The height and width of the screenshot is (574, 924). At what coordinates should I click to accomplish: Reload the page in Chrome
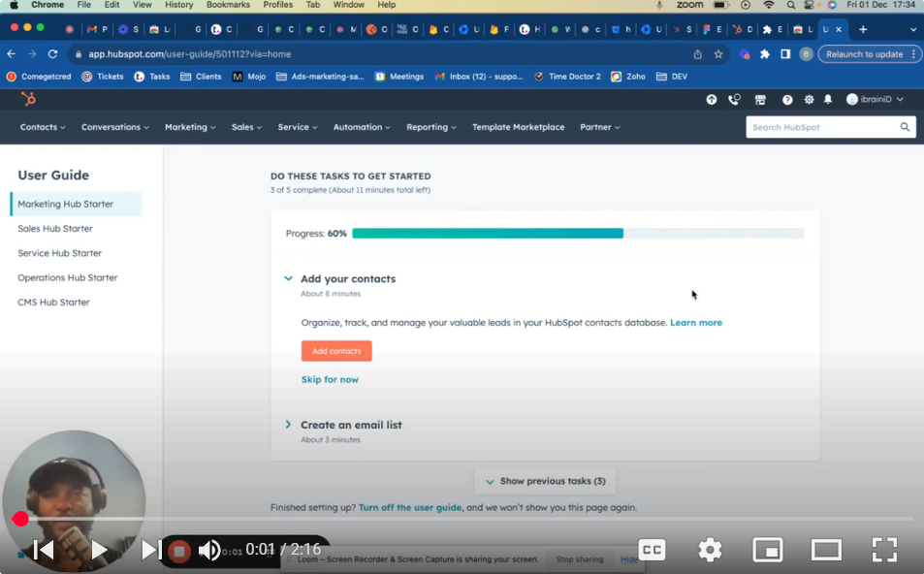[52, 53]
